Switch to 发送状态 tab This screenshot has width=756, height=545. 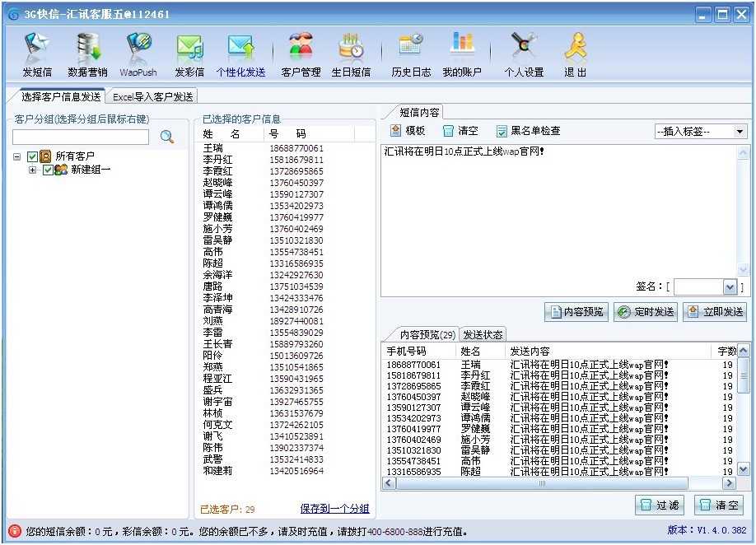pyautogui.click(x=483, y=334)
